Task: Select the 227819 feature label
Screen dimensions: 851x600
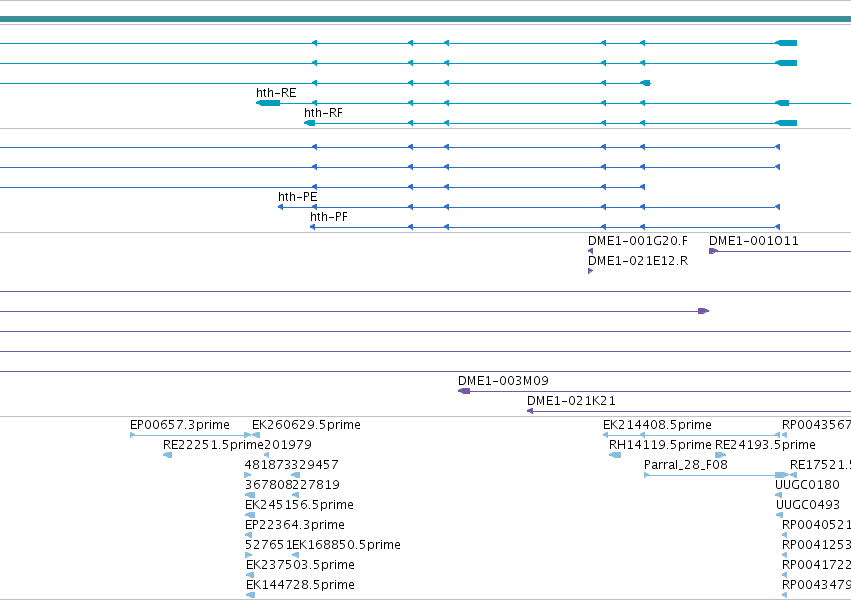Action: 316,485
